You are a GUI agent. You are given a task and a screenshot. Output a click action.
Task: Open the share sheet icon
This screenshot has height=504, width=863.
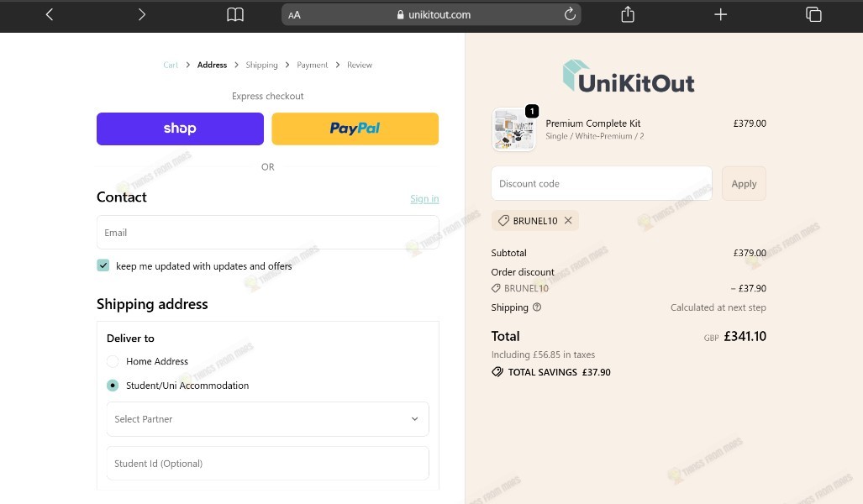(628, 14)
